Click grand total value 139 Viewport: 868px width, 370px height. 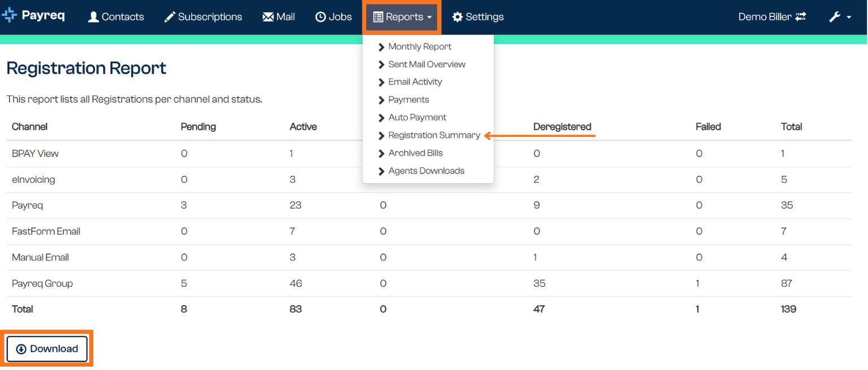click(788, 309)
